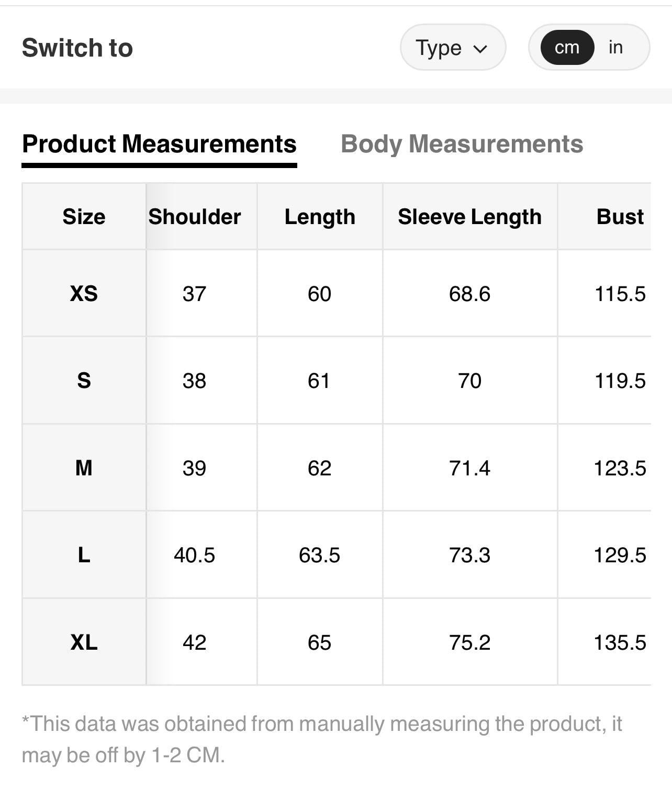
Task: Open the Type dropdown
Action: coord(452,48)
